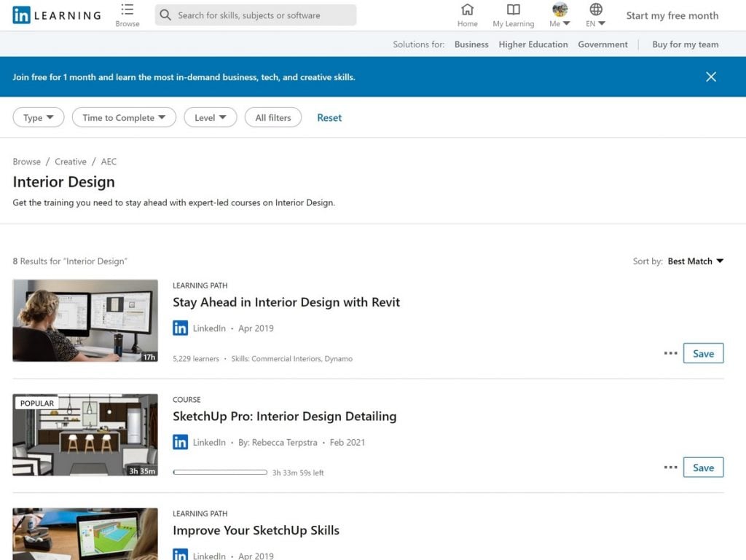746x560 pixels.
Task: Go to Home via house icon
Action: pos(467,9)
